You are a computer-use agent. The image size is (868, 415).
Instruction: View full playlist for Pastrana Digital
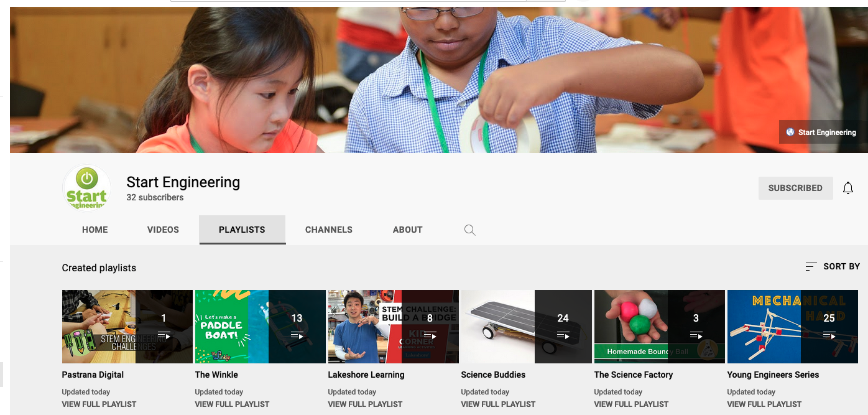[x=99, y=404]
